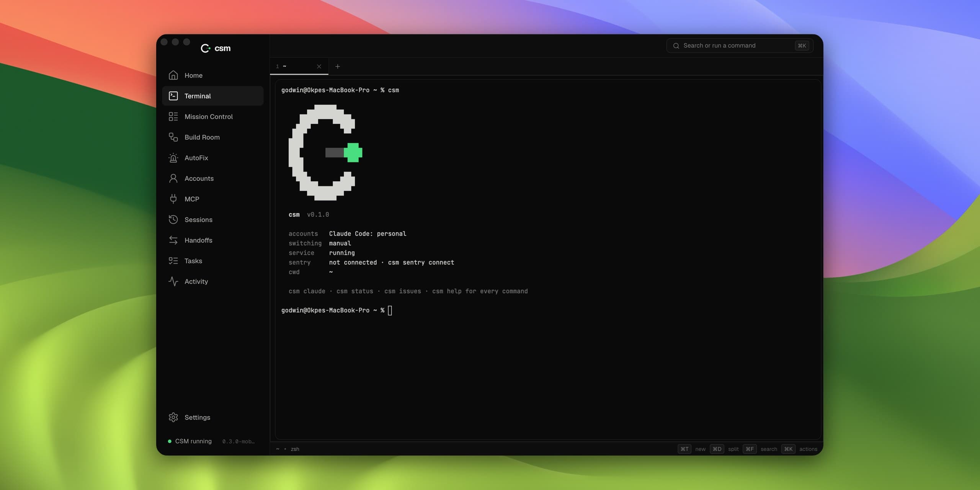This screenshot has width=980, height=490.
Task: Open the Activity pulse icon
Action: pos(173,281)
